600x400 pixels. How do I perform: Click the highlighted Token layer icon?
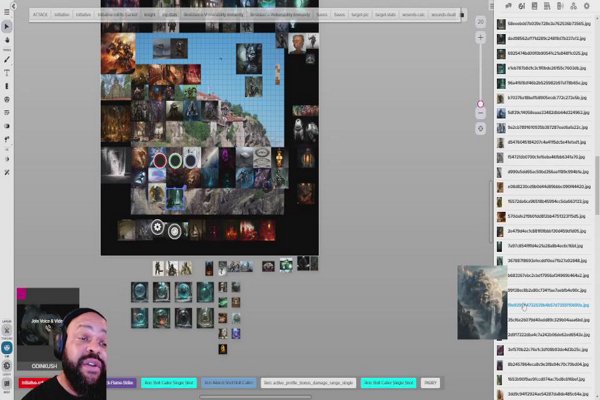pos(7,348)
